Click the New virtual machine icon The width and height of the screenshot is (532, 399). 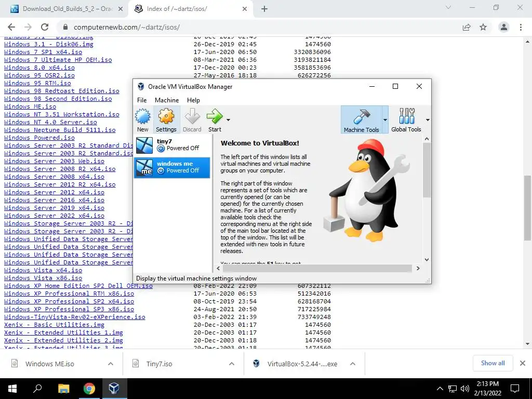[143, 120]
